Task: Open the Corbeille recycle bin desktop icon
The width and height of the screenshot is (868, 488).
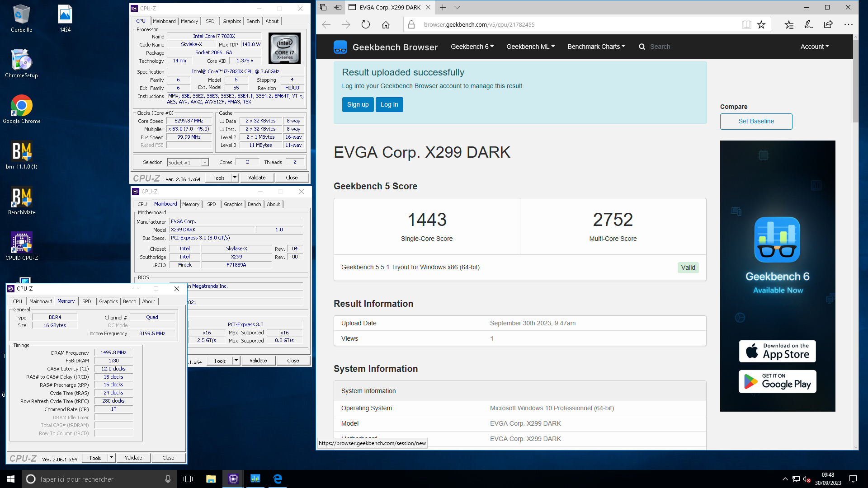Action: 21,18
